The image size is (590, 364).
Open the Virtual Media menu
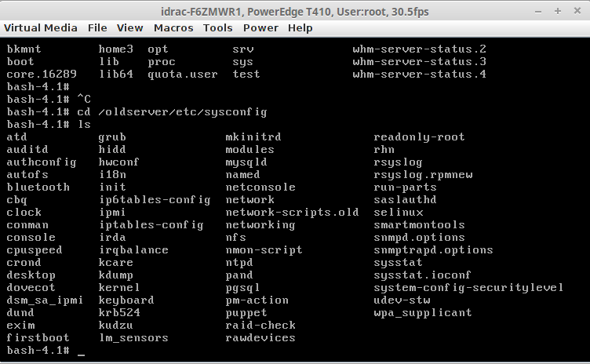tap(41, 27)
